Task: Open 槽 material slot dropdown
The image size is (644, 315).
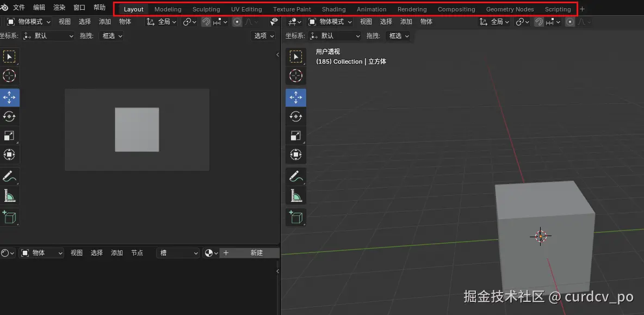Action: tap(178, 253)
